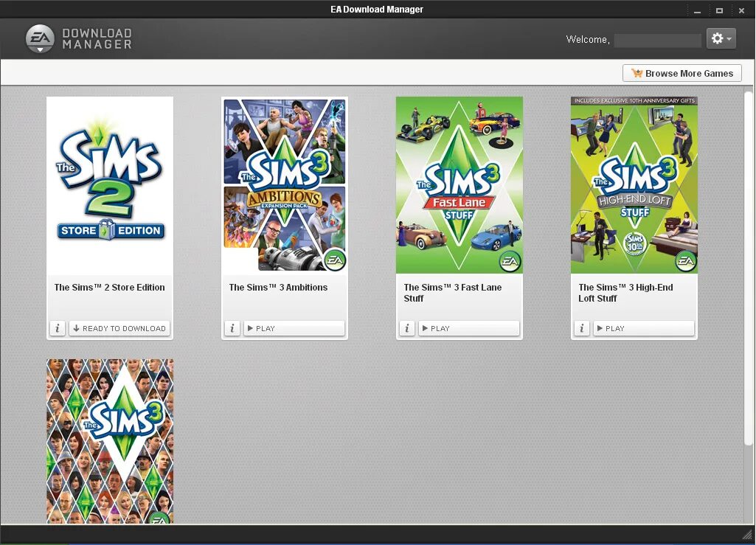Click Play for The Sims 3

pos(119,536)
